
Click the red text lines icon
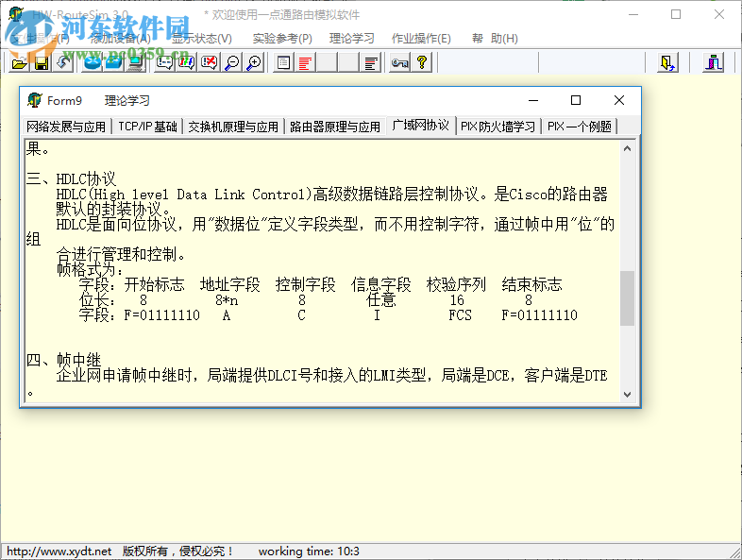pyautogui.click(x=305, y=63)
